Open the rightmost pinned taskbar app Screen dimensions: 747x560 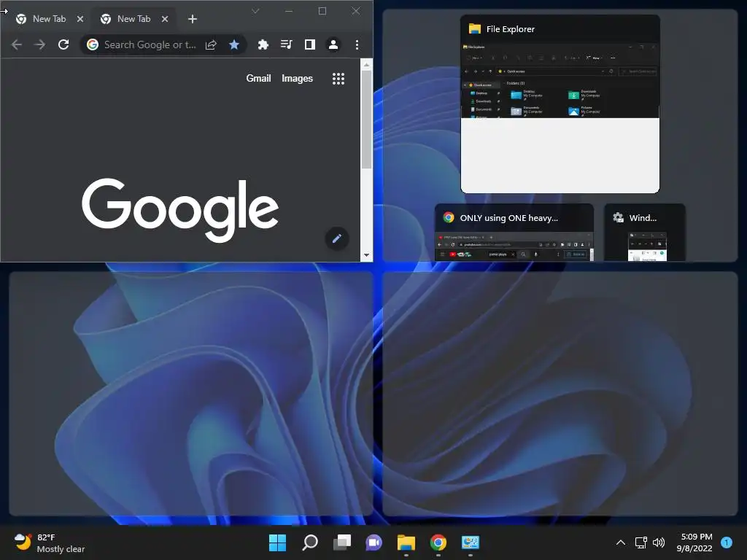click(471, 542)
